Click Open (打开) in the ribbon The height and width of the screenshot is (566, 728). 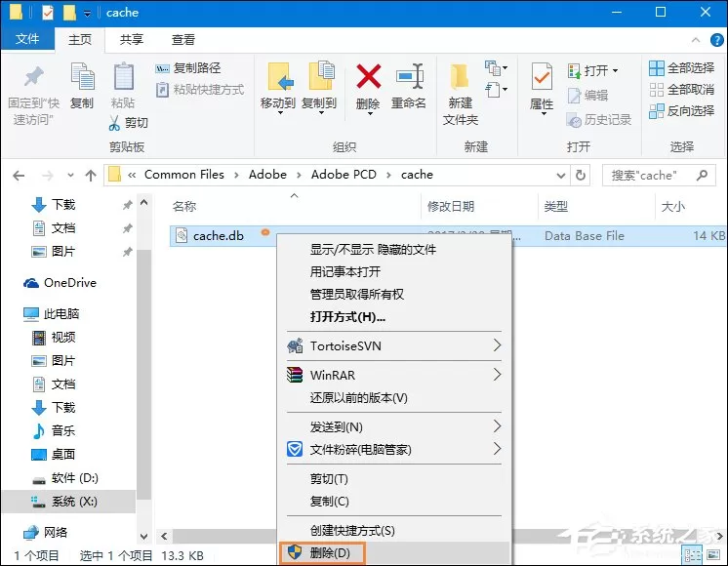(x=593, y=70)
